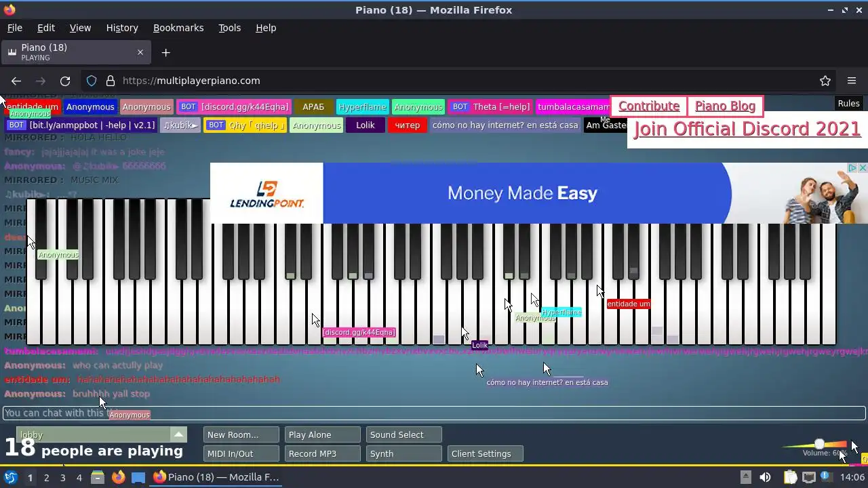Focus the chat message input field
868x488 pixels.
pyautogui.click(x=434, y=413)
